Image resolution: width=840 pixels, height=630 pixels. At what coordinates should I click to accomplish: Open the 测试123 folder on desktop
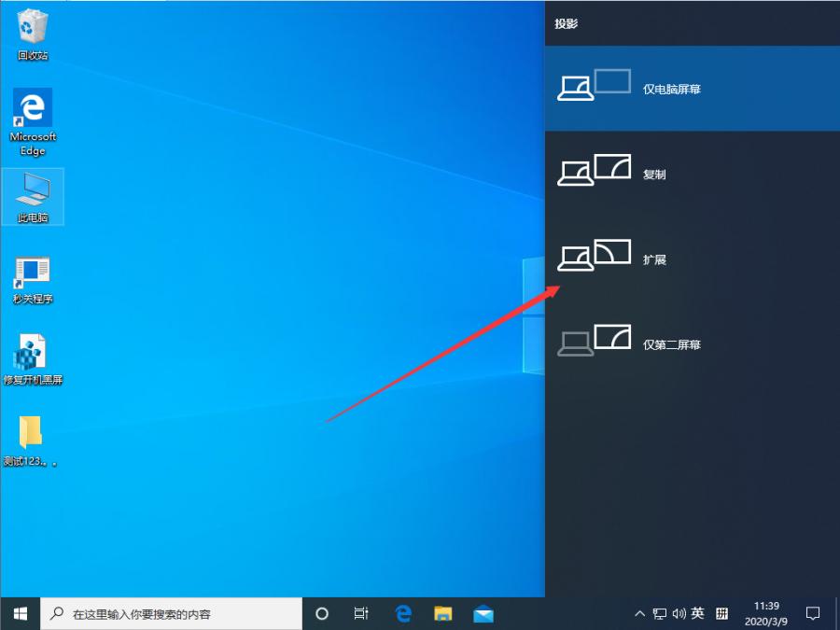(x=33, y=436)
